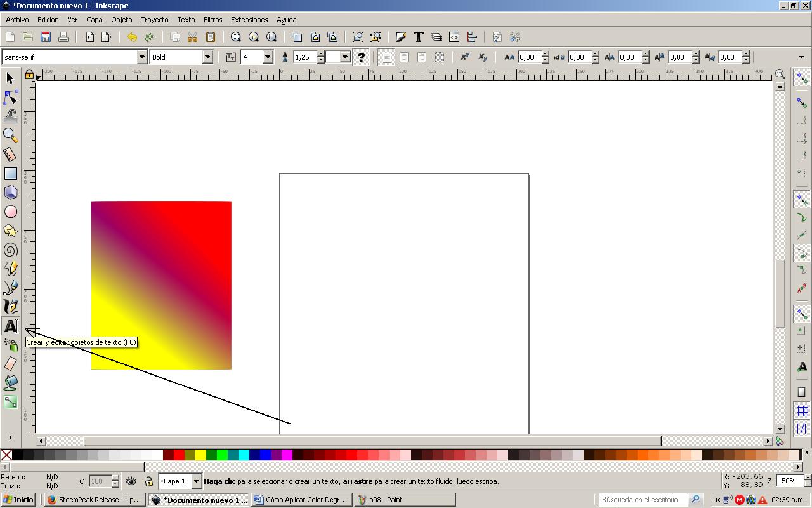The image size is (812, 508).
Task: Open the font size dropdown arrow
Action: tap(268, 57)
